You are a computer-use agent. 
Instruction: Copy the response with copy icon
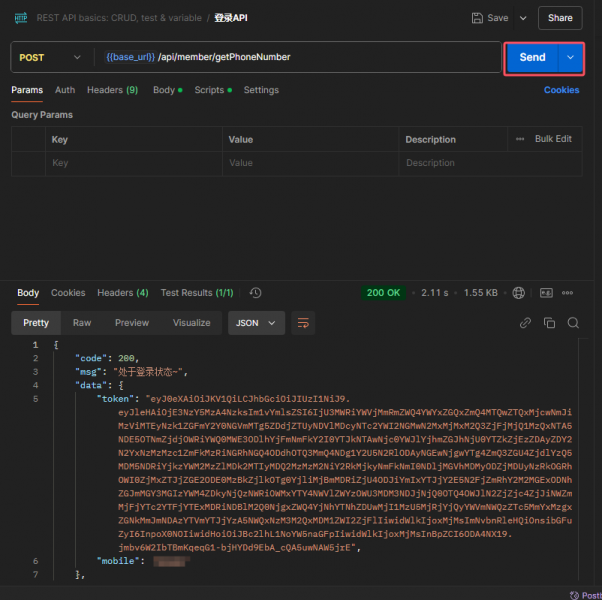click(x=549, y=323)
